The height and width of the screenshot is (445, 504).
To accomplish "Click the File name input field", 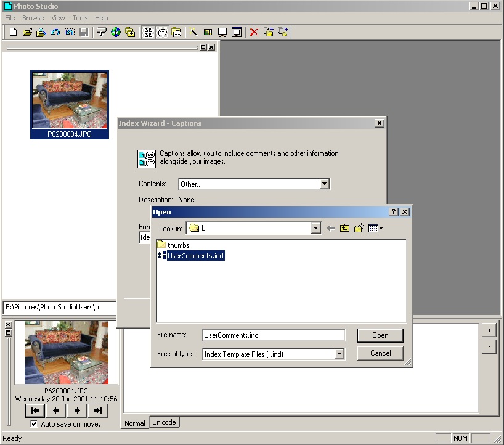I will [x=274, y=335].
